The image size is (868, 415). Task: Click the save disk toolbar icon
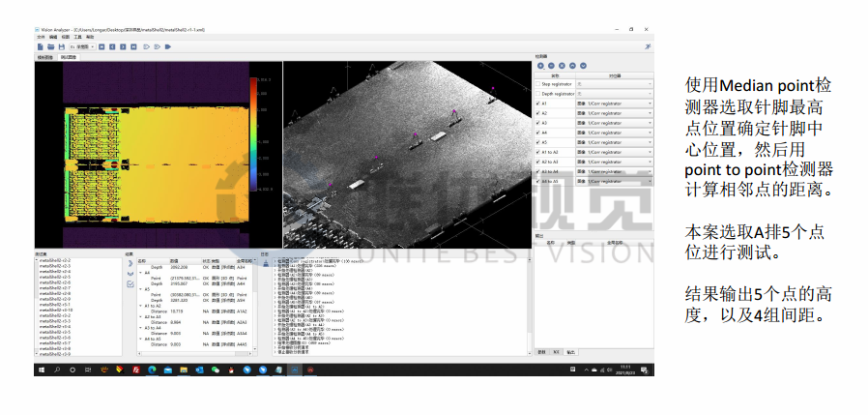tap(61, 45)
